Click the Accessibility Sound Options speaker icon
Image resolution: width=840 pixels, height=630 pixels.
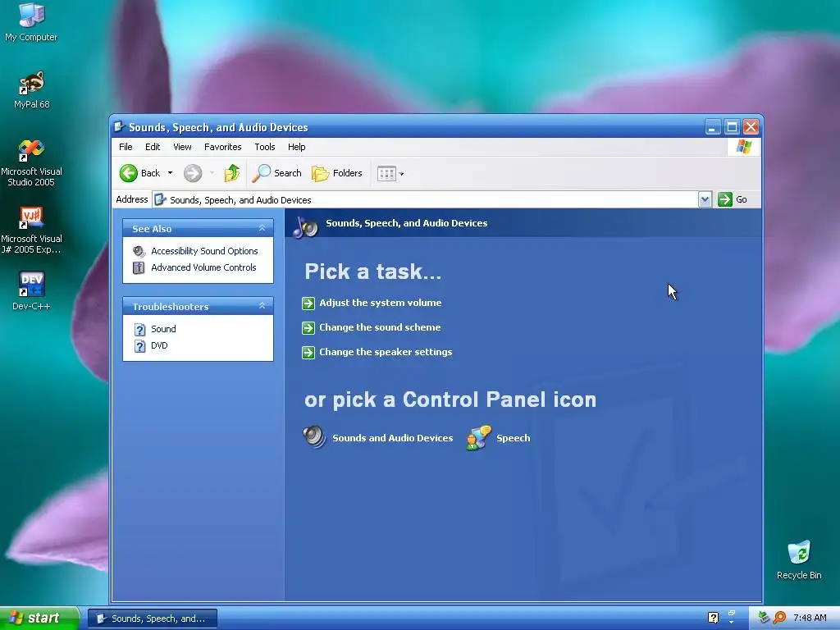[x=139, y=251]
